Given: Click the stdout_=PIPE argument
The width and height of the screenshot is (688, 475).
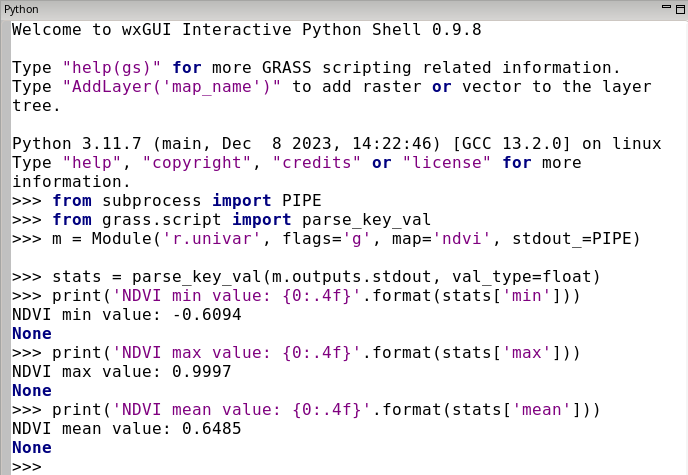Looking at the screenshot, I should pyautogui.click(x=571, y=239).
